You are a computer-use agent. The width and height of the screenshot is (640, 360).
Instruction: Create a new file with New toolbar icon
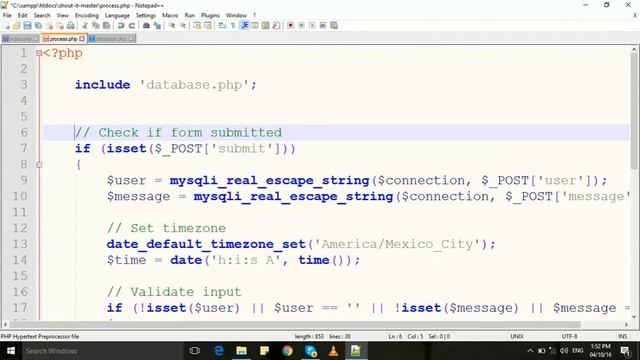click(x=7, y=25)
